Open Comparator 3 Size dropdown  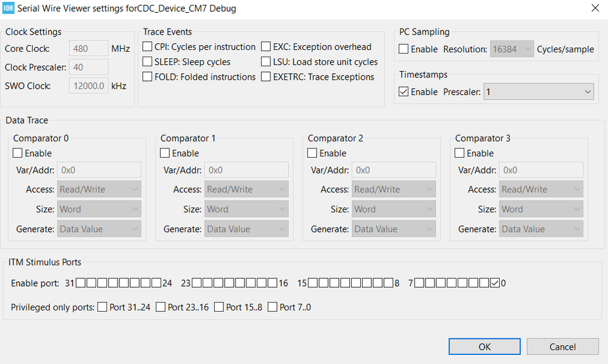(x=541, y=209)
